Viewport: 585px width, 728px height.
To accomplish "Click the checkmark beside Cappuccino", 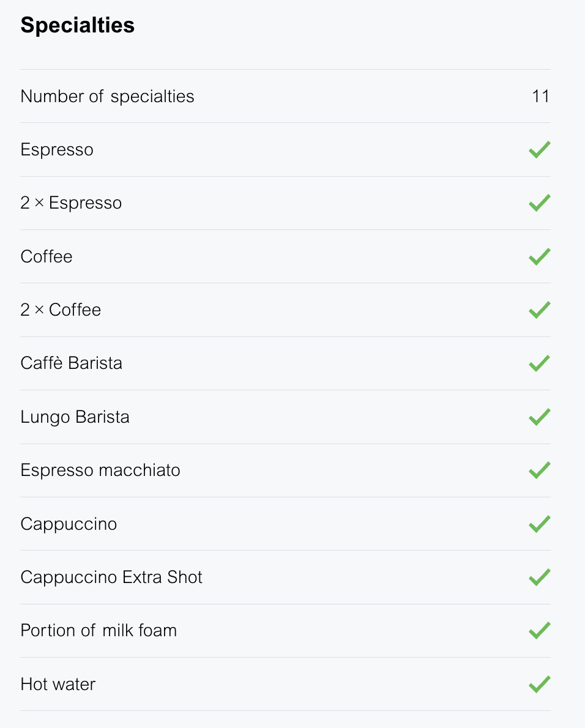I will (539, 524).
